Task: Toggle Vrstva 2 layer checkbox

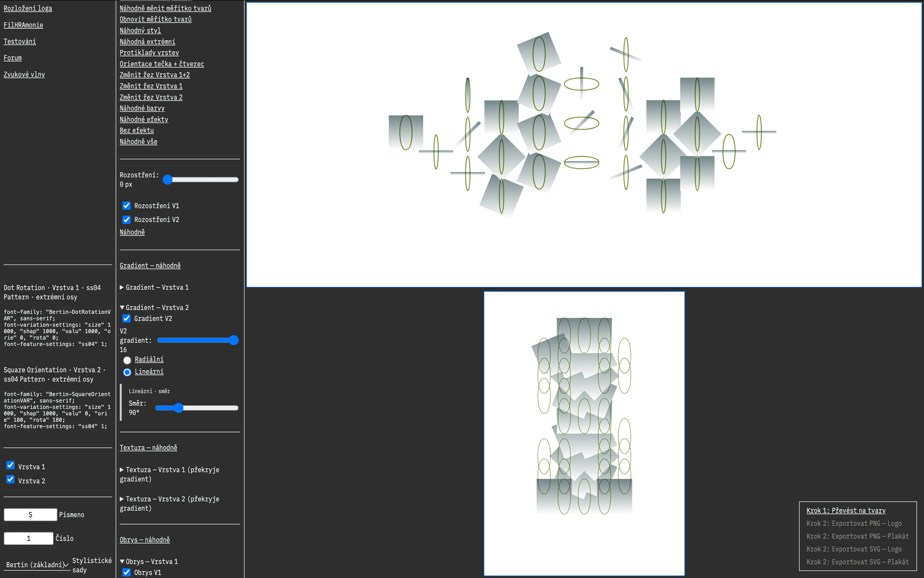Action: tap(10, 479)
